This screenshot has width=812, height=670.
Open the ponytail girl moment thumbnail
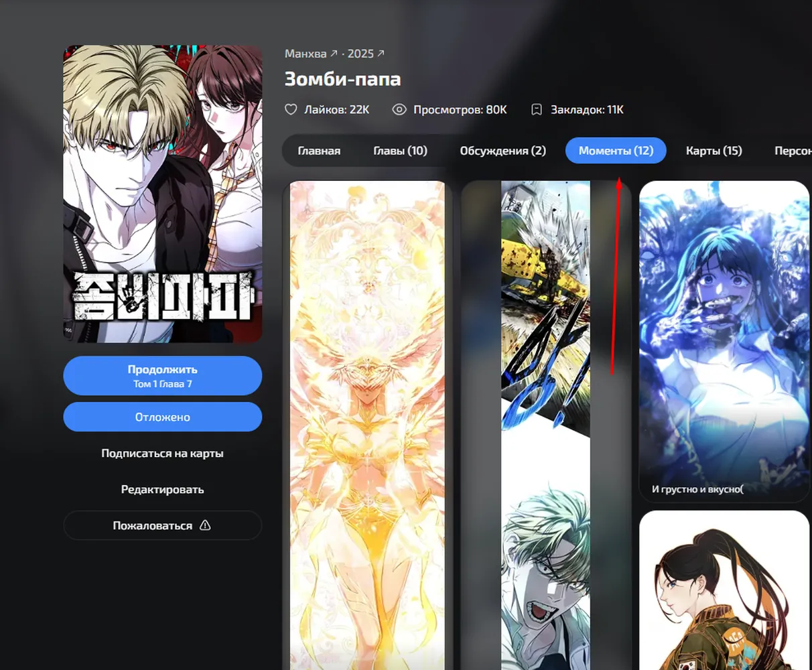coord(724,590)
